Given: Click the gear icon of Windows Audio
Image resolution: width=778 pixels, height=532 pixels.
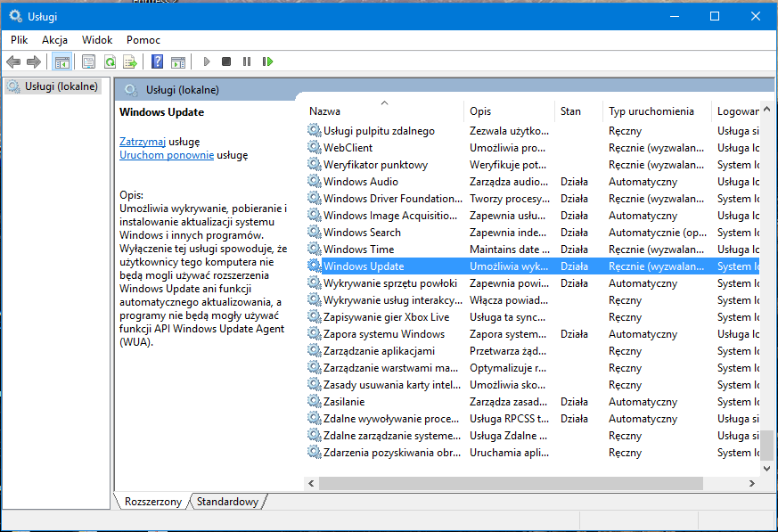Looking at the screenshot, I should (314, 181).
